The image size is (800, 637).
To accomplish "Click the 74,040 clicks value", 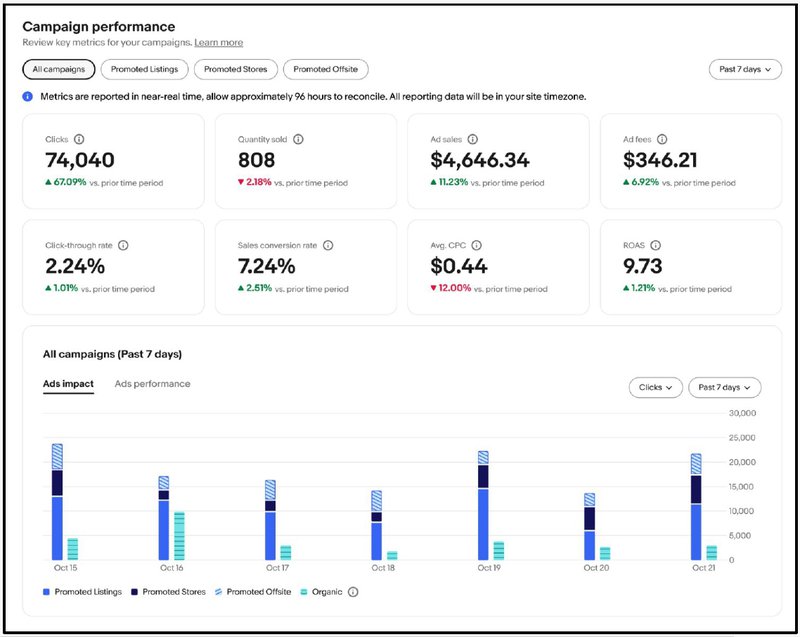I will click(80, 160).
